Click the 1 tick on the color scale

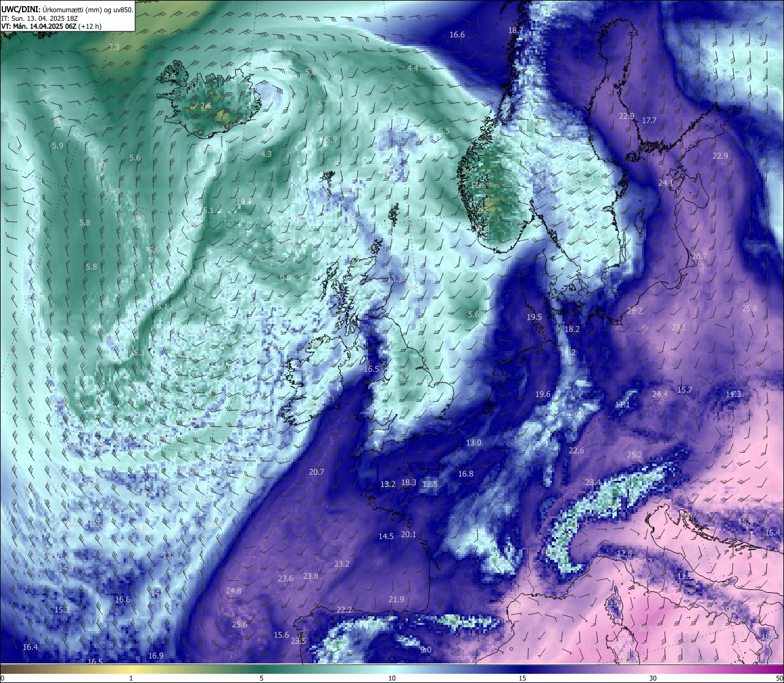[131, 678]
